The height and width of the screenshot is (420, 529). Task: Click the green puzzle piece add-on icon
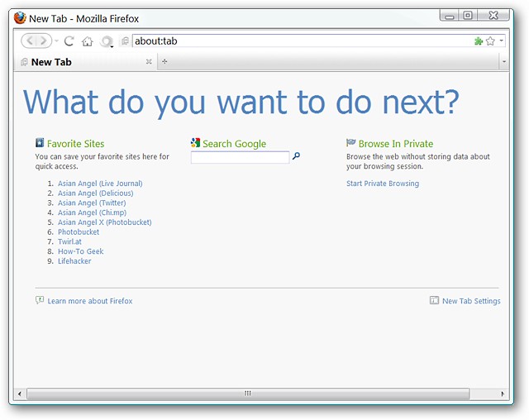point(479,41)
